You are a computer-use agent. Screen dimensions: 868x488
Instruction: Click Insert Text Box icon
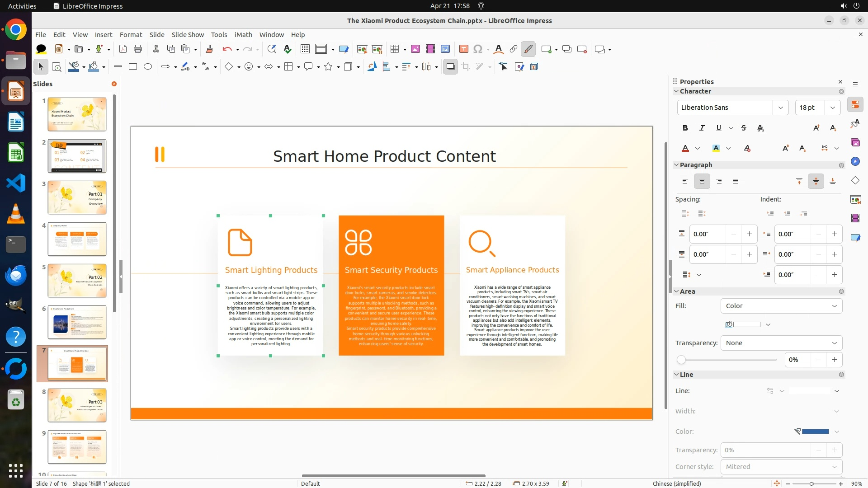tap(463, 49)
